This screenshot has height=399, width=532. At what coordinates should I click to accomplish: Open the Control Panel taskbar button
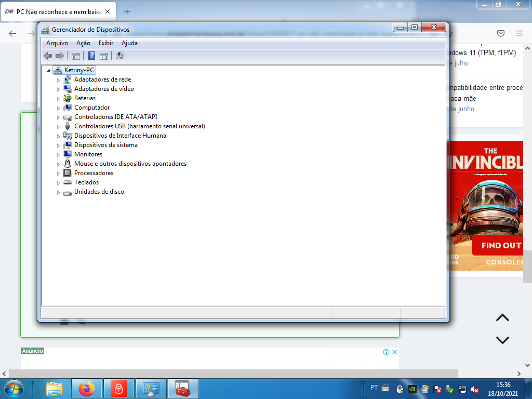pos(151,389)
